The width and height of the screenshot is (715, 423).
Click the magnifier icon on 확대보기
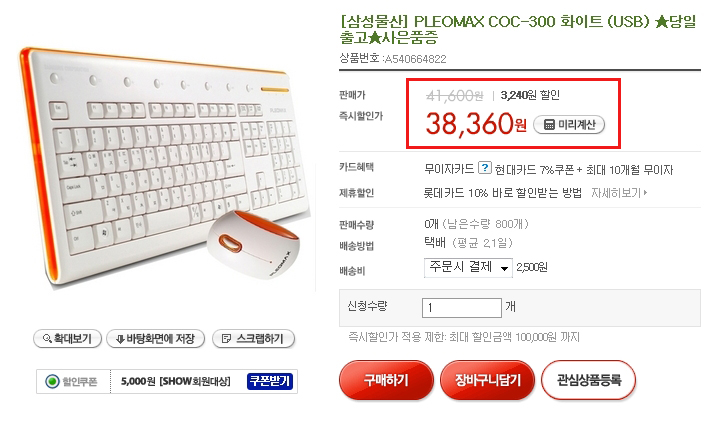47,339
